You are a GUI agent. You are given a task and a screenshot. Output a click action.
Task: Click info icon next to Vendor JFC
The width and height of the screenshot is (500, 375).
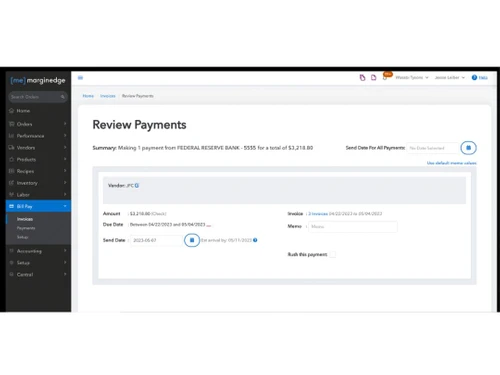point(137,186)
